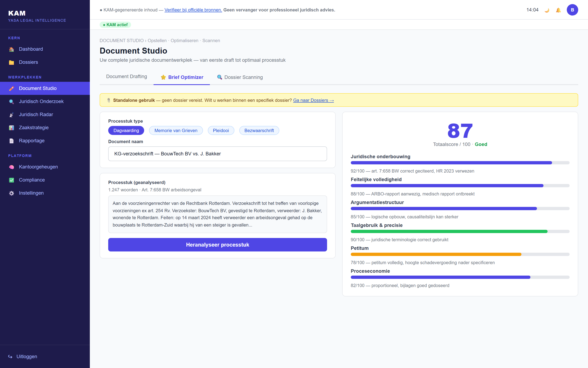Click the Document Studio pencil icon
The height and width of the screenshot is (368, 588).
[x=11, y=89]
